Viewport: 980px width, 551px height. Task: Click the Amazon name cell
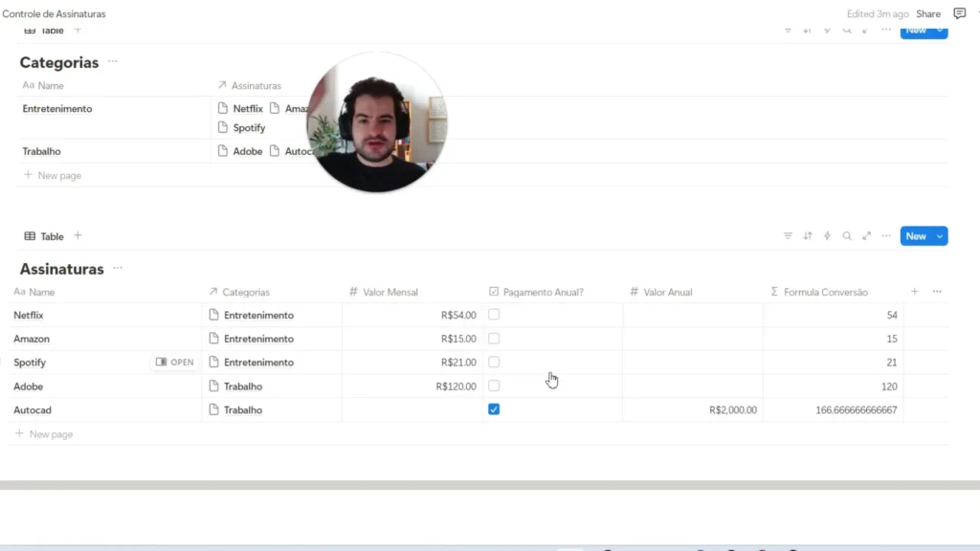(105, 339)
